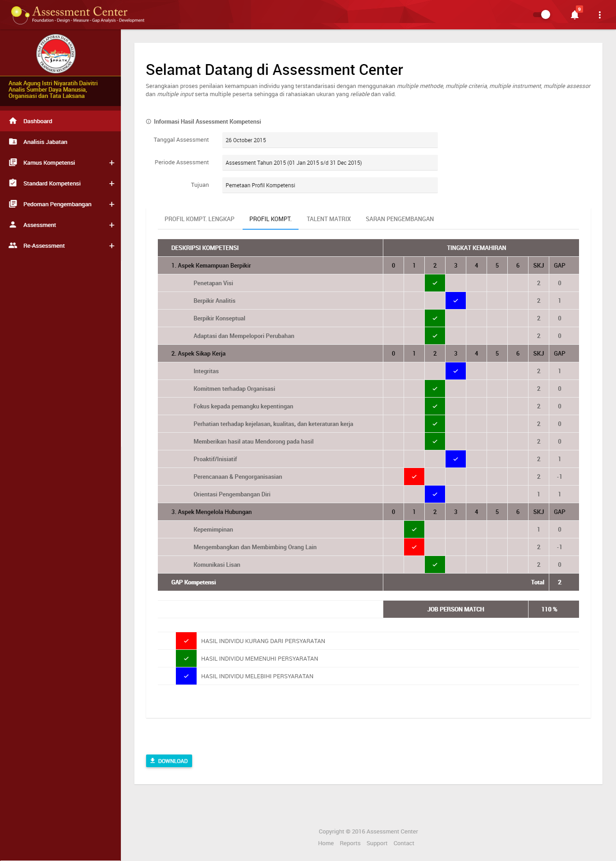Screen dimensions: 616x861
Task: Open the Saran Pengembangan tab
Action: coord(400,219)
